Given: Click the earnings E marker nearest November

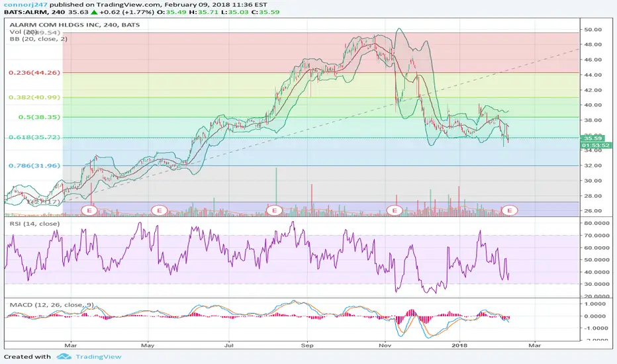Looking at the screenshot, I should tap(395, 210).
